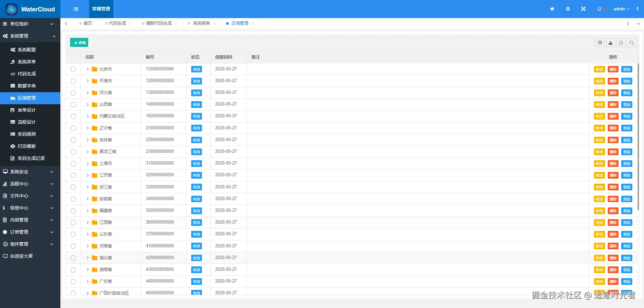Click 删除 for 河南省 row
Screen dimensions: 644x308
click(x=613, y=246)
